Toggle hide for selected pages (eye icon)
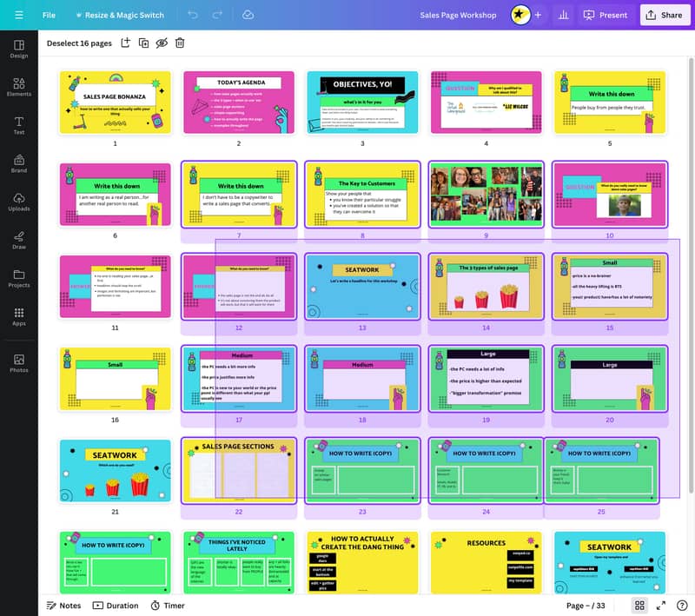 (162, 43)
